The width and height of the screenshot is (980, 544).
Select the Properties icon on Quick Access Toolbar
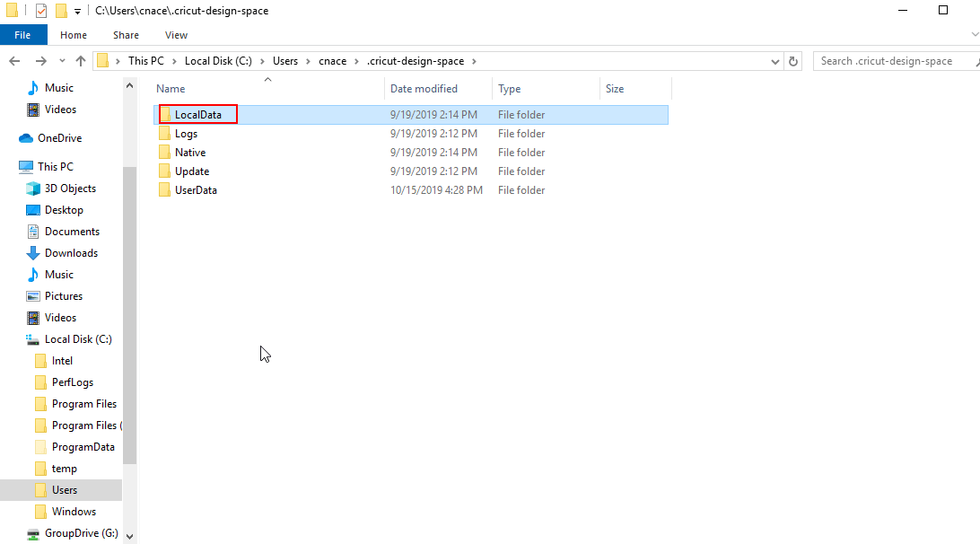[x=39, y=10]
